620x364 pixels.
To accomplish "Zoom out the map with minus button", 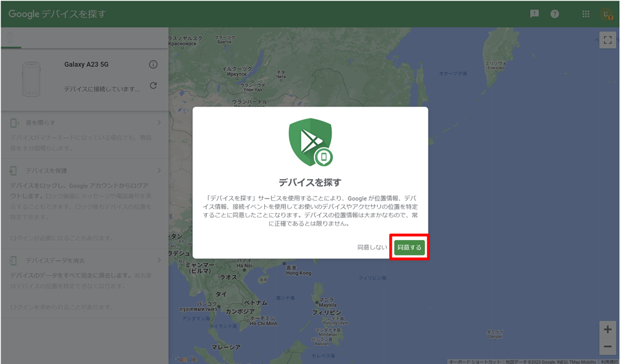I will (x=608, y=347).
